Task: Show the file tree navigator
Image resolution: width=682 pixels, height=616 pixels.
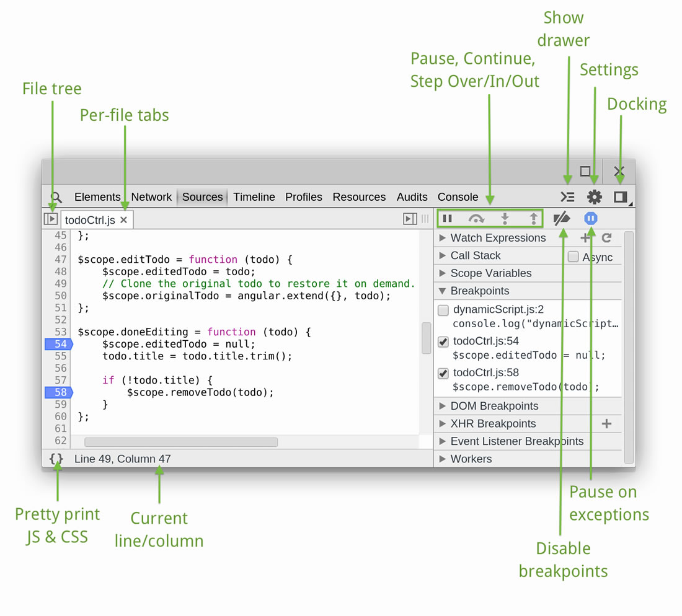Action: click(50, 219)
